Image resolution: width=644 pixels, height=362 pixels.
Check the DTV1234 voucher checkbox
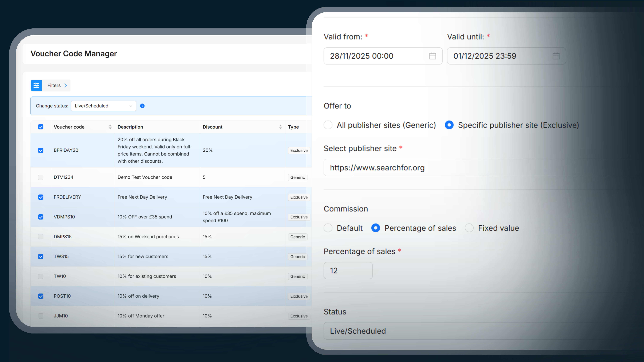click(x=41, y=177)
